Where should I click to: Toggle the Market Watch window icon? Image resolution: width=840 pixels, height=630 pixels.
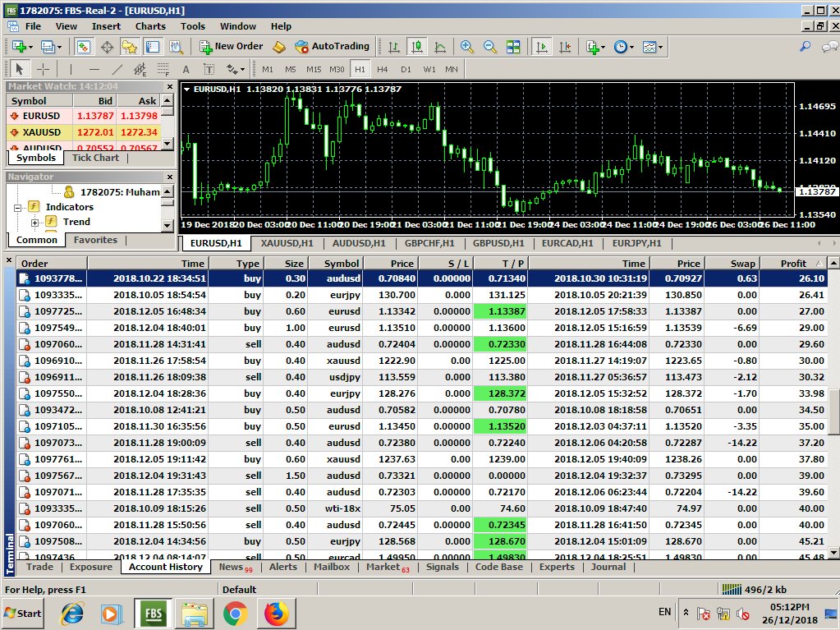83,47
